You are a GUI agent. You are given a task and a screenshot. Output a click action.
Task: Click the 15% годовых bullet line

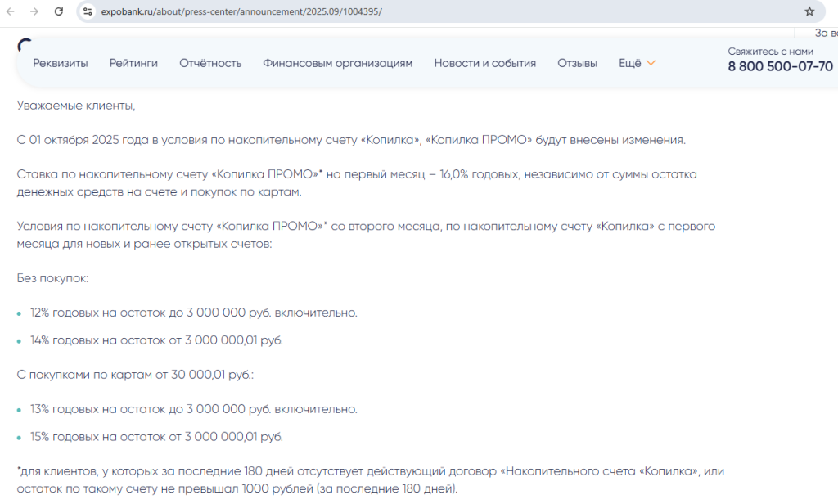pos(156,437)
